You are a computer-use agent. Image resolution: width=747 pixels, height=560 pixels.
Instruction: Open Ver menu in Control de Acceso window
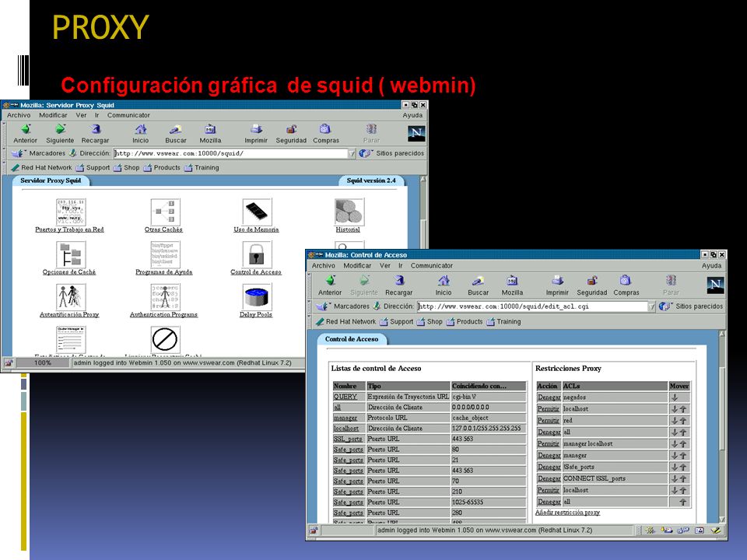(385, 266)
